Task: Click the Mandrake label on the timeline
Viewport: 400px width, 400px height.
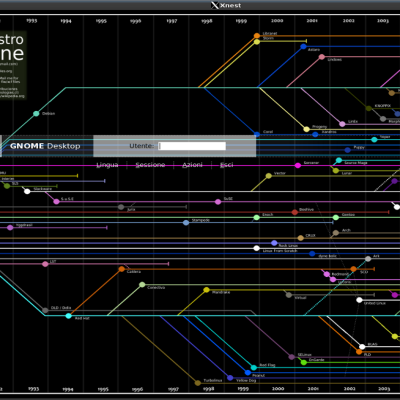Action: click(221, 292)
